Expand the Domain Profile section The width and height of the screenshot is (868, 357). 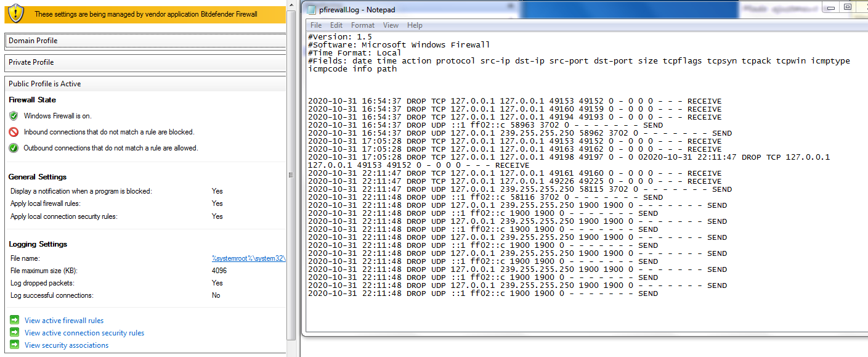145,41
